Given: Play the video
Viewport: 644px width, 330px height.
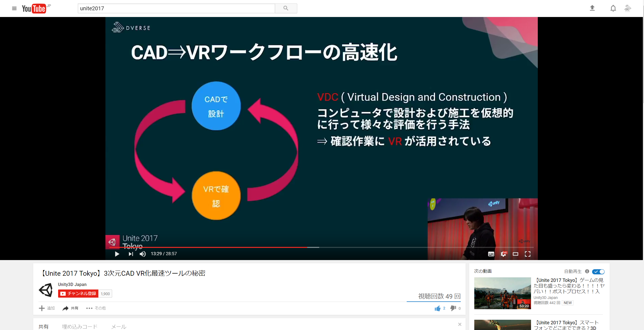Looking at the screenshot, I should point(117,254).
